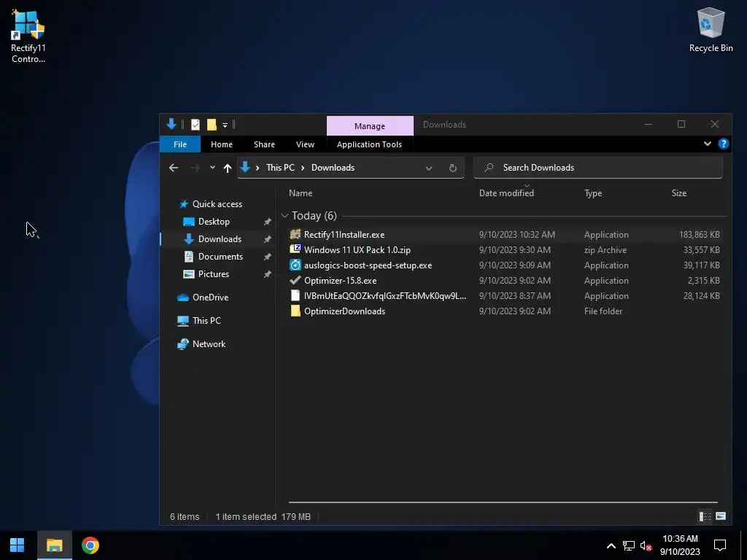Click the blue Help question icon
The height and width of the screenshot is (560, 747).
click(x=723, y=144)
